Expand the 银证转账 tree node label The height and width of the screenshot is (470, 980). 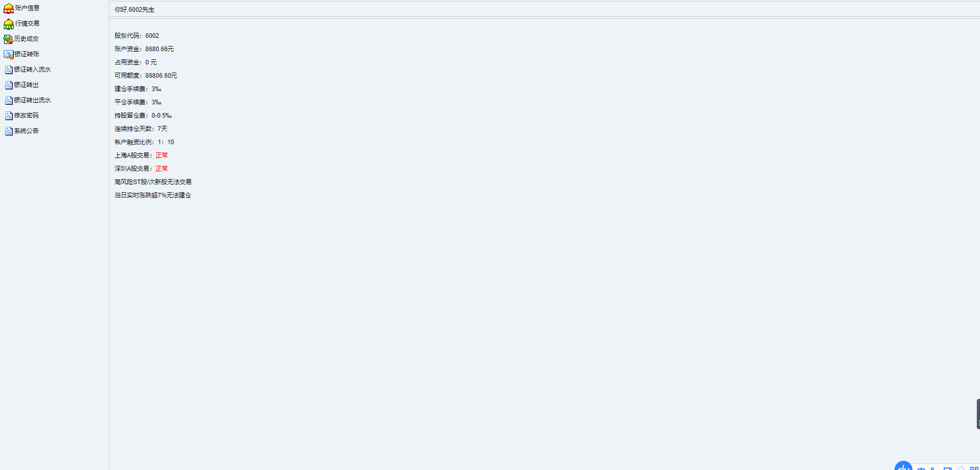click(x=27, y=54)
